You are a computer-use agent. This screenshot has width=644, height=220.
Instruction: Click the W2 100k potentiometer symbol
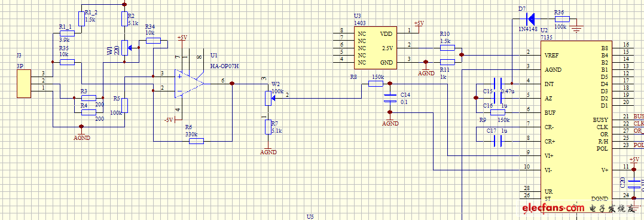(268, 98)
